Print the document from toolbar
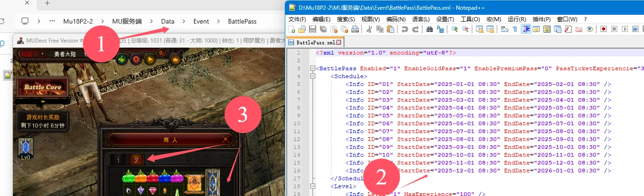 pyautogui.click(x=355, y=29)
